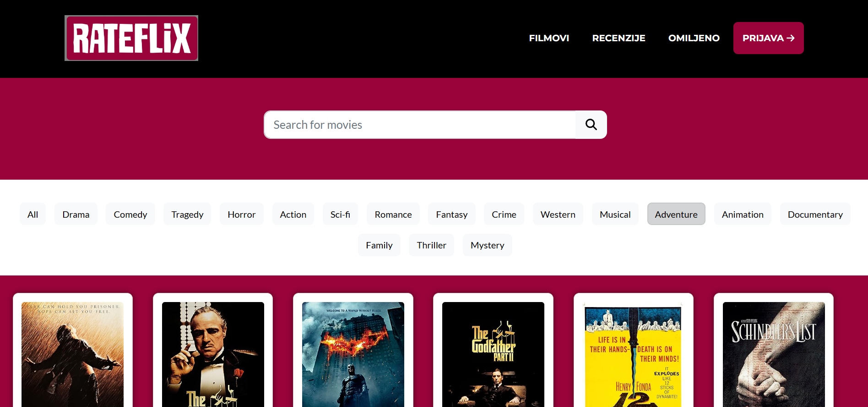
Task: Filter movies by Romance
Action: (393, 214)
